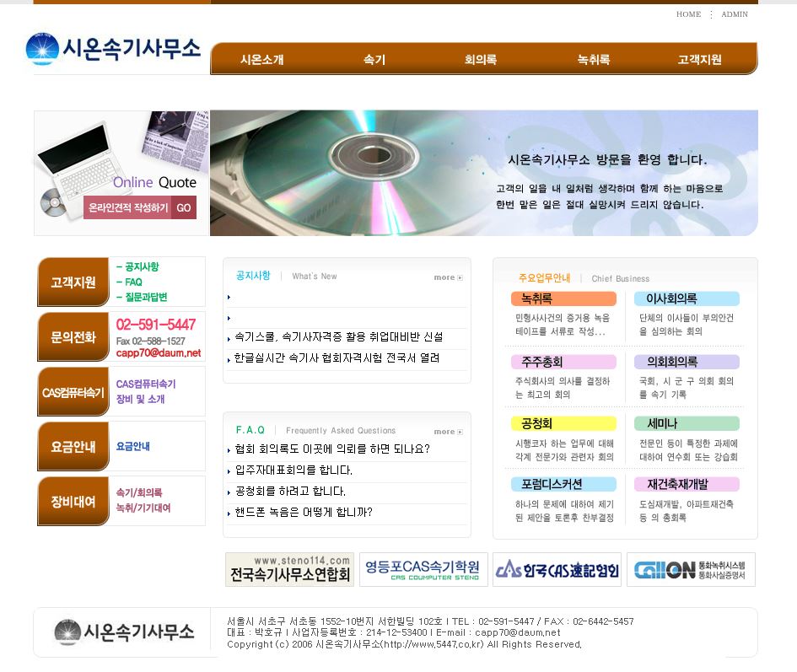Open FAQ 공청회를 하려고 합니다.
Image resolution: width=797 pixels, height=672 pixels.
(290, 492)
